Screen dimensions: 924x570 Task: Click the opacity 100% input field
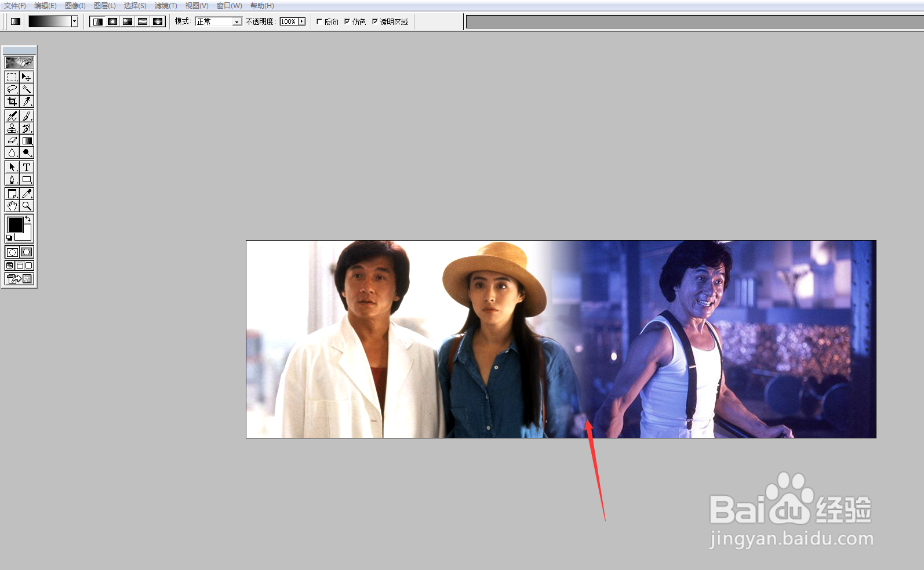tap(288, 21)
